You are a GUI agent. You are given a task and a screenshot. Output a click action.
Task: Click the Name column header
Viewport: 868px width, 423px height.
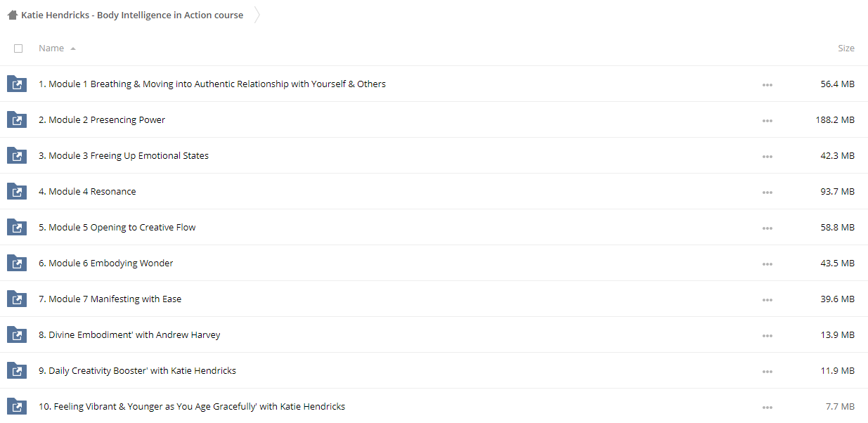(x=51, y=48)
